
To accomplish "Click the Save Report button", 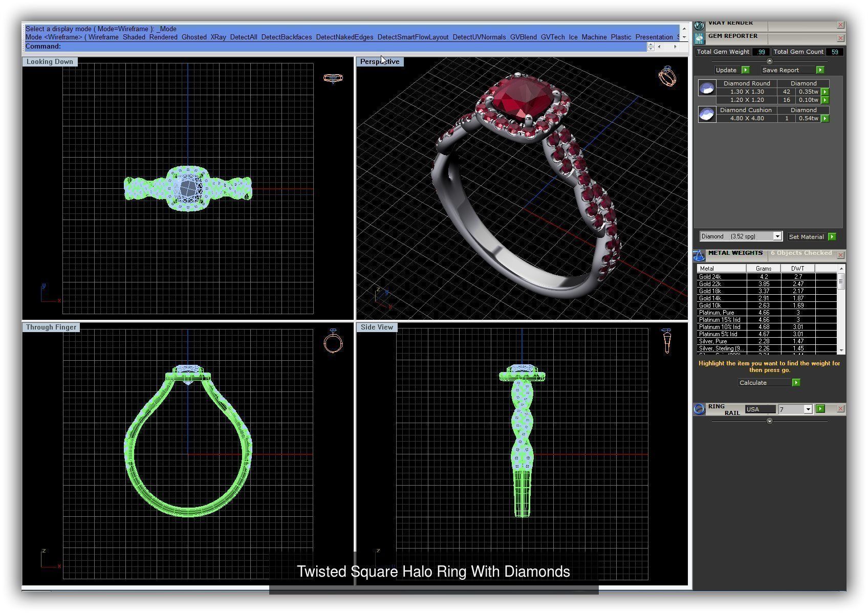I will click(x=787, y=70).
